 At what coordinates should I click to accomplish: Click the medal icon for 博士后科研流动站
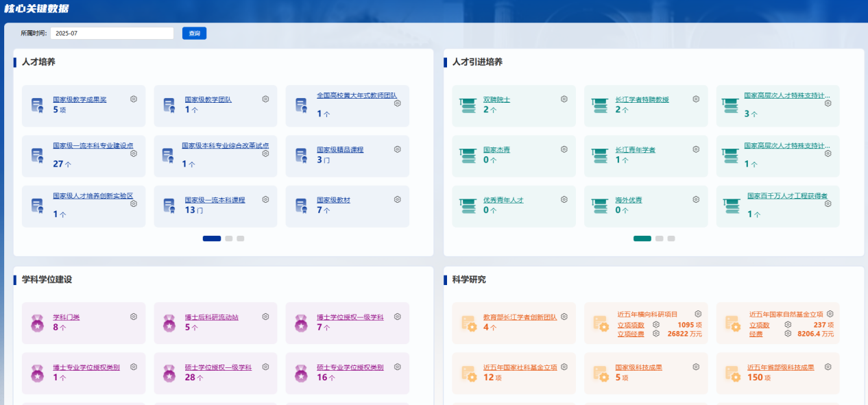pyautogui.click(x=169, y=323)
